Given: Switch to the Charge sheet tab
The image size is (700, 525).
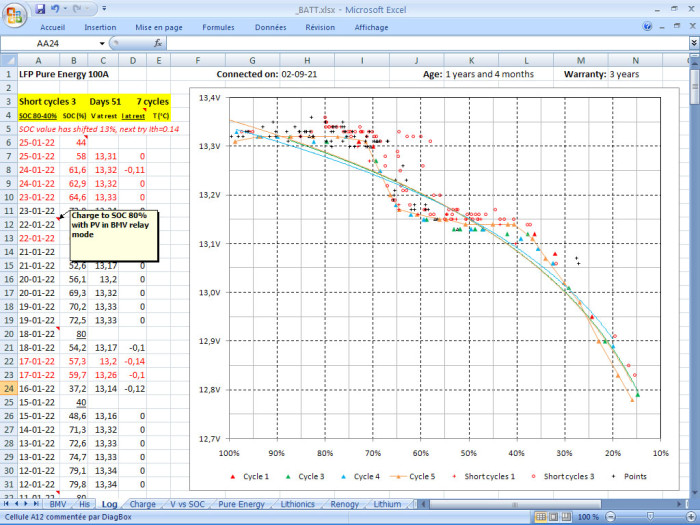Looking at the screenshot, I should [142, 504].
